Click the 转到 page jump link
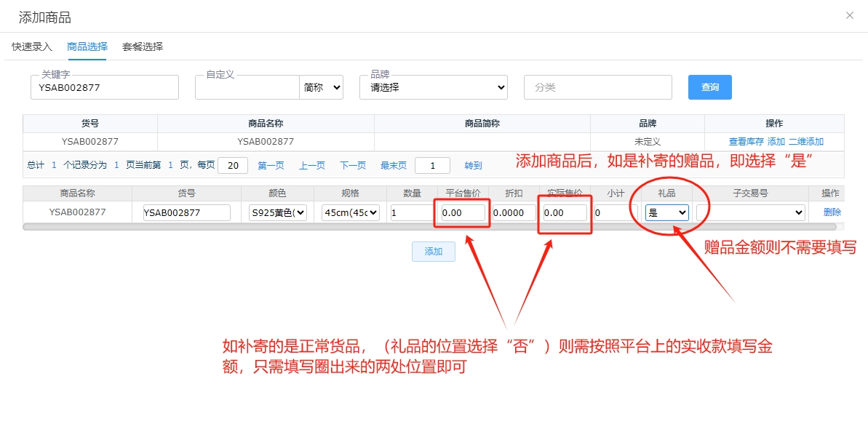This screenshot has height=448, width=868. click(473, 166)
